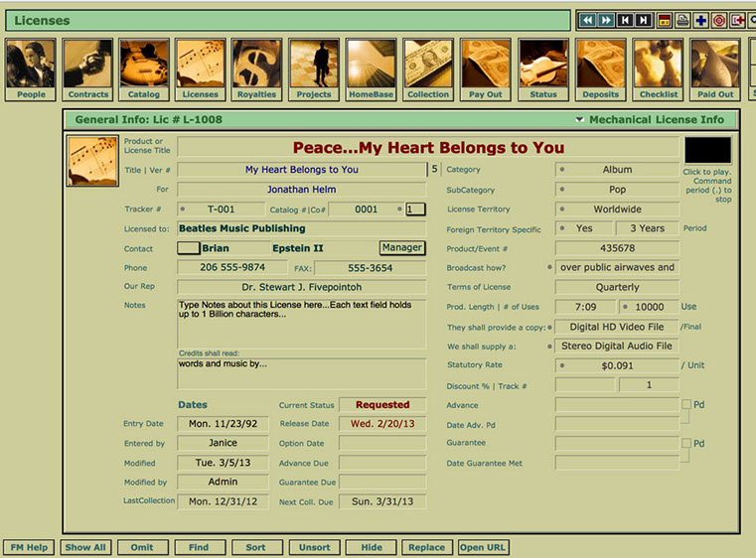
Task: Click the Release Date field
Action: pyautogui.click(x=382, y=424)
